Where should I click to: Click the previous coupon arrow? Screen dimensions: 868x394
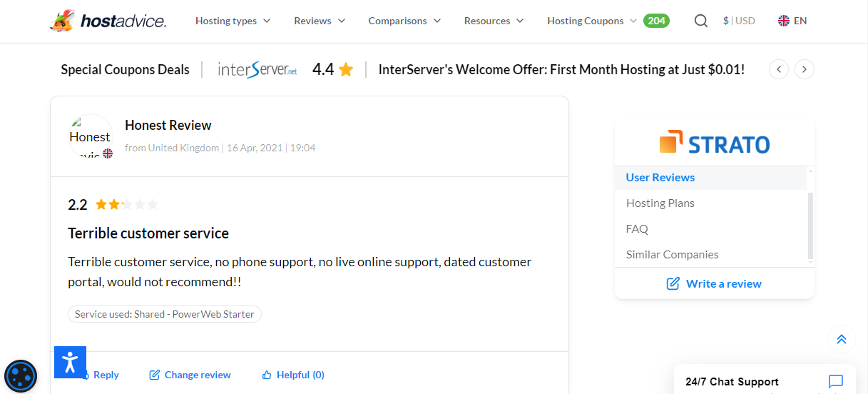pos(779,69)
